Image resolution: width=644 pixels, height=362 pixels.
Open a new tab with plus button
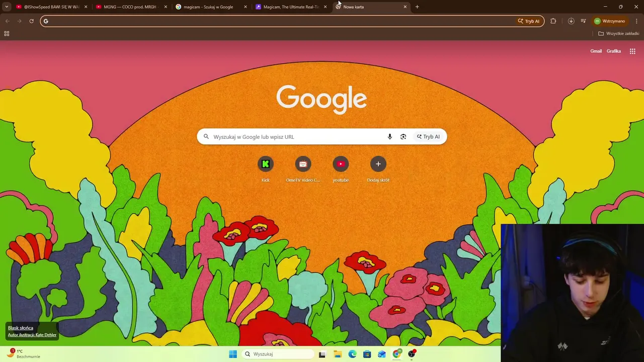click(417, 7)
